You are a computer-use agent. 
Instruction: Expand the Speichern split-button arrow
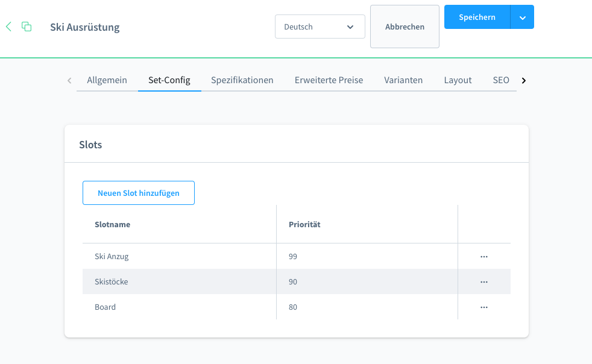(522, 17)
